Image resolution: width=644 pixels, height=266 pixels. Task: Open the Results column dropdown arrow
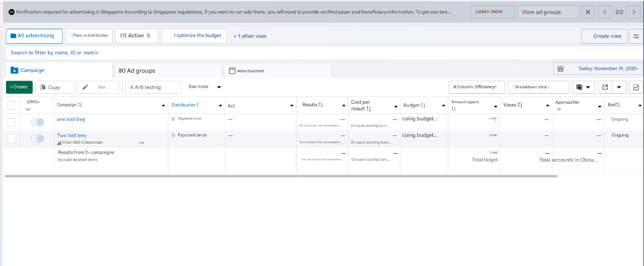(x=343, y=106)
